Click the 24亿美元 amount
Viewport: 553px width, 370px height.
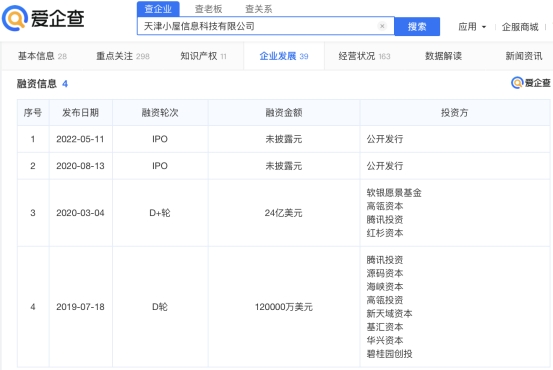click(x=284, y=213)
